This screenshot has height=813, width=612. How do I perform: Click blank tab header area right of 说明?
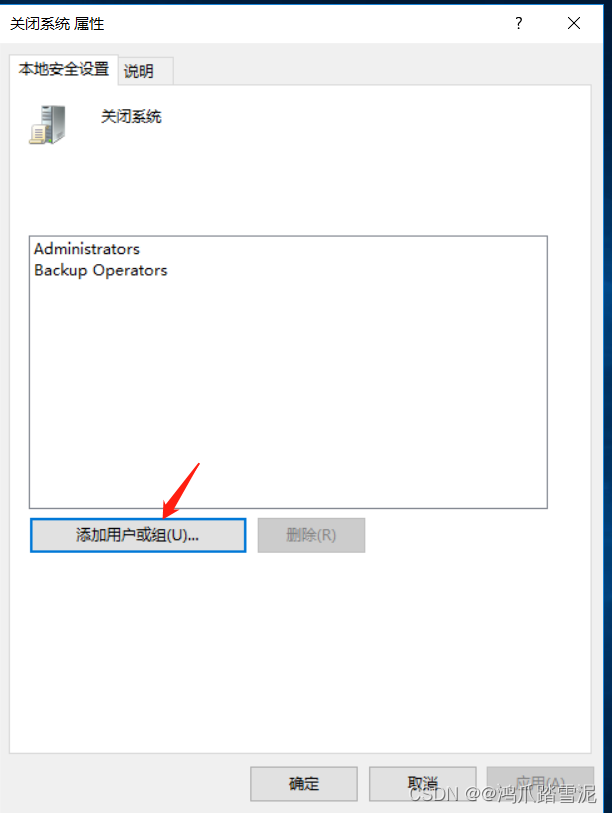click(x=381, y=70)
